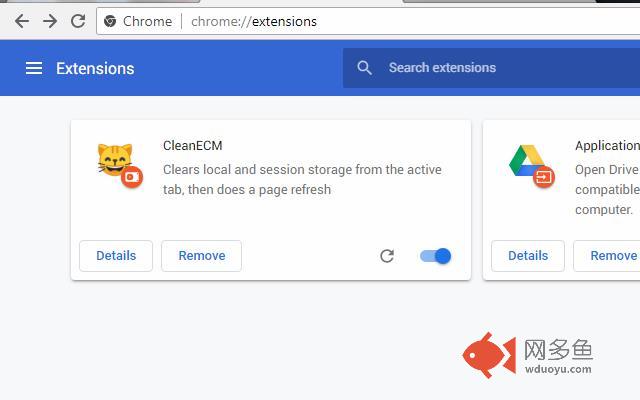Focus the Search extensions field
The image size is (640, 400).
(x=491, y=68)
